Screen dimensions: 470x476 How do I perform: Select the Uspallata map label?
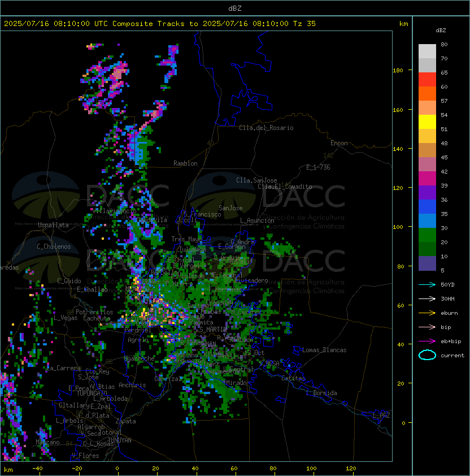click(53, 225)
